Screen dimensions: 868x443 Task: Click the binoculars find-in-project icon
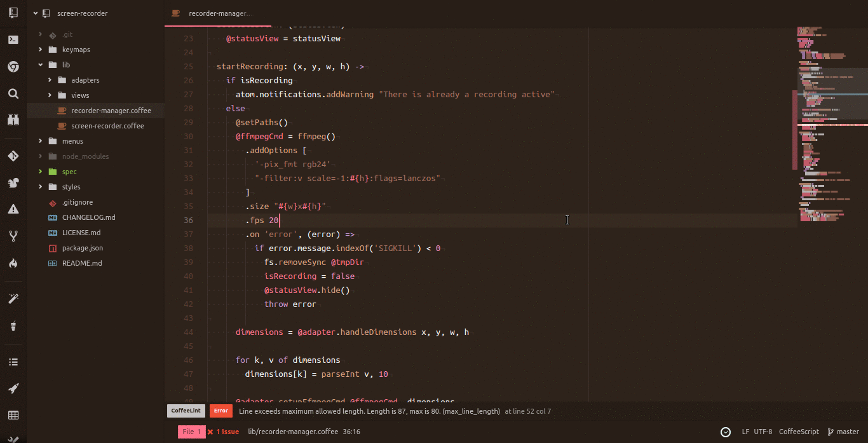tap(13, 120)
